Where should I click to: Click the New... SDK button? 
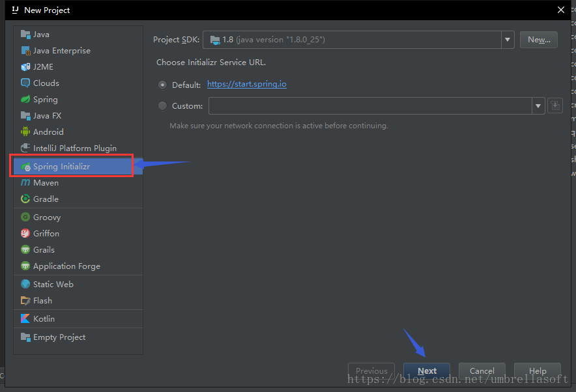pyautogui.click(x=539, y=40)
